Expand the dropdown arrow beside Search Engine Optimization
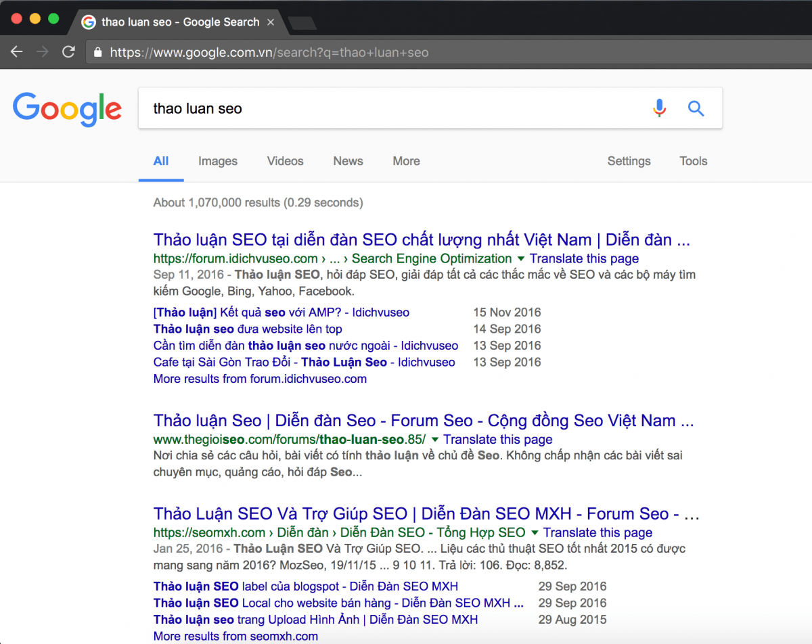The image size is (812, 644). [520, 259]
